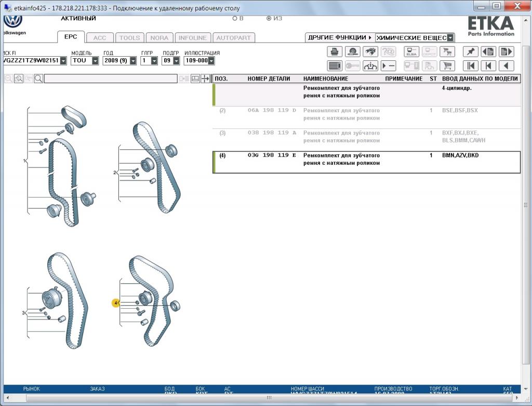This screenshot has width=532, height=406.
Task: Click inside the illustration search input field
Action: tap(111, 78)
